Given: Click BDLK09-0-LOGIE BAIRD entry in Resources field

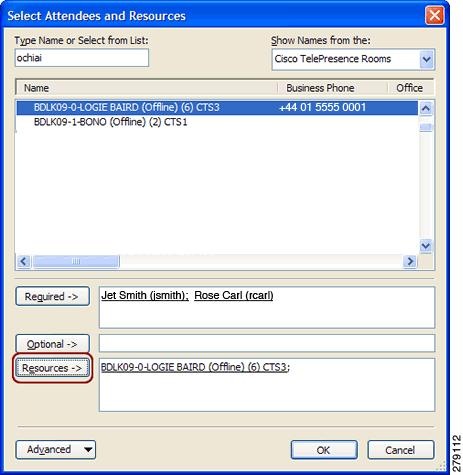Looking at the screenshot, I should 195,367.
